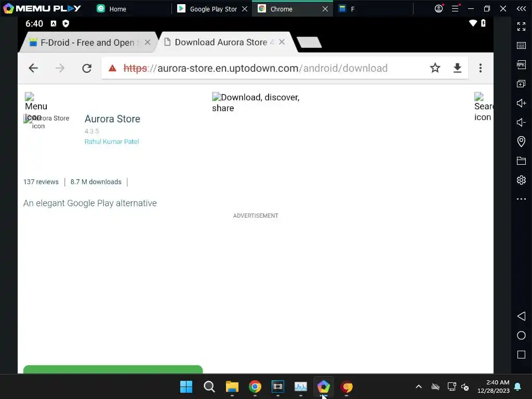Decrease emulator volume

(521, 122)
